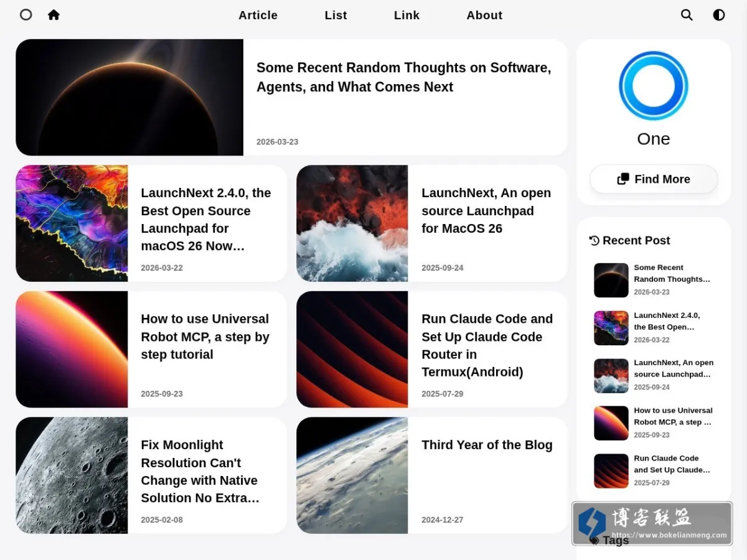Click the 2025-02-08 date on Moonlight card
Viewport: 747px width, 560px height.
pyautogui.click(x=162, y=520)
